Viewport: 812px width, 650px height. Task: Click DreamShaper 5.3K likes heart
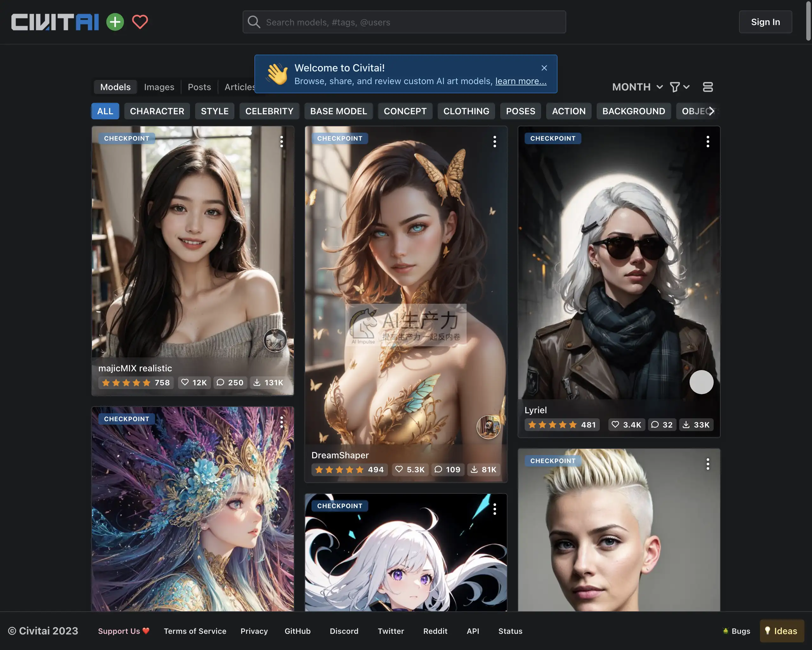410,469
